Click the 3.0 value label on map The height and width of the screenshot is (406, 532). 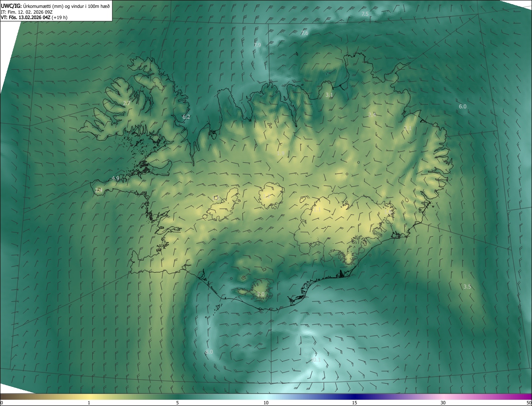(x=261, y=294)
